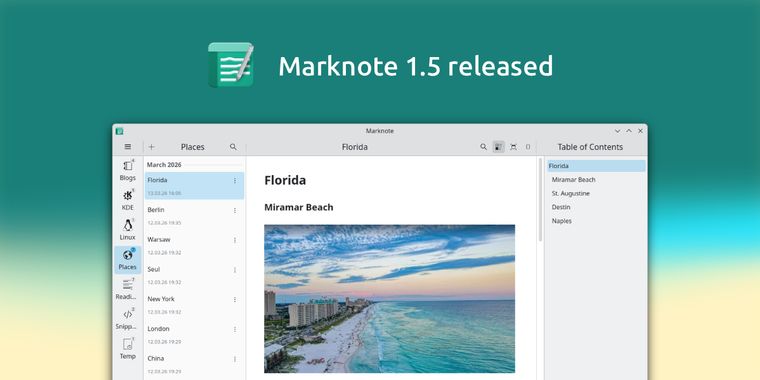
Task: Click the rightmost icon in Florida note header
Action: coord(528,147)
